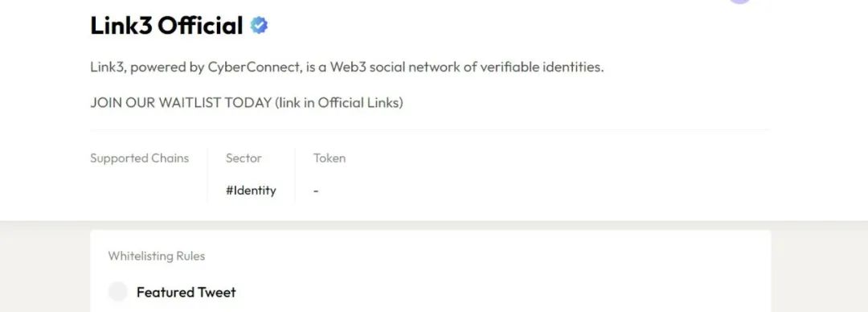Click the purple avatar circle at top right

tap(740, 2)
